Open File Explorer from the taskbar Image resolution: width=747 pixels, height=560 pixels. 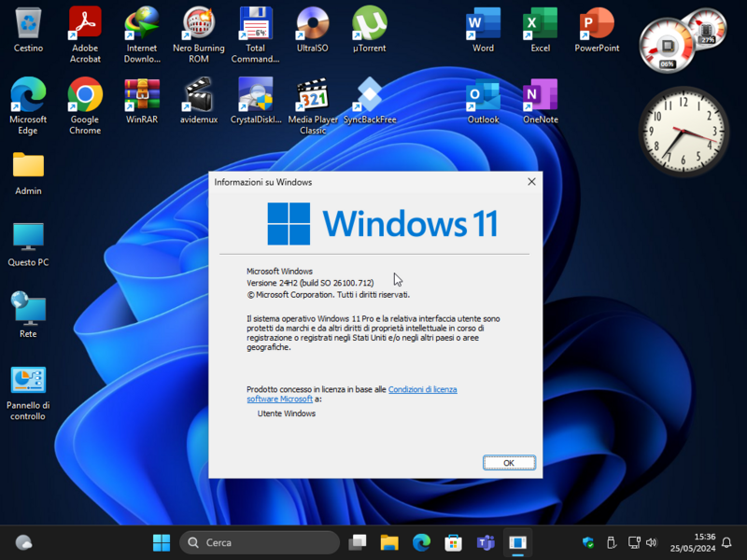389,542
